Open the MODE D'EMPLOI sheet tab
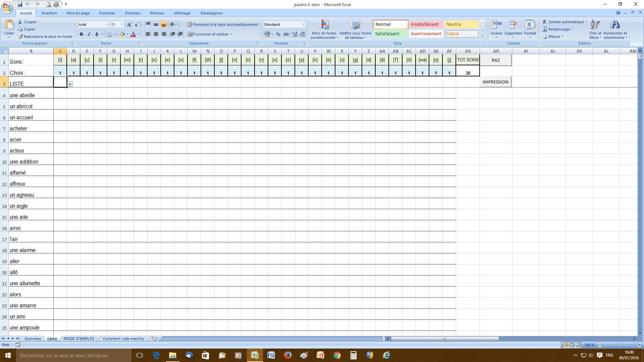644x362 pixels. [79, 339]
